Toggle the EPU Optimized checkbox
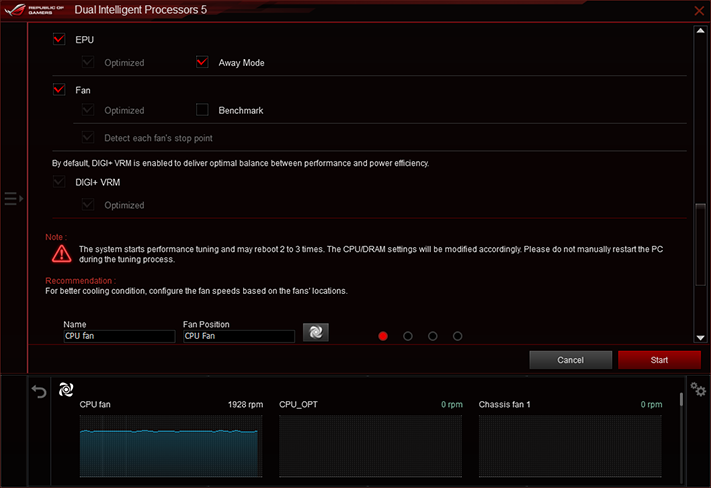This screenshot has width=711, height=488. 88,62
